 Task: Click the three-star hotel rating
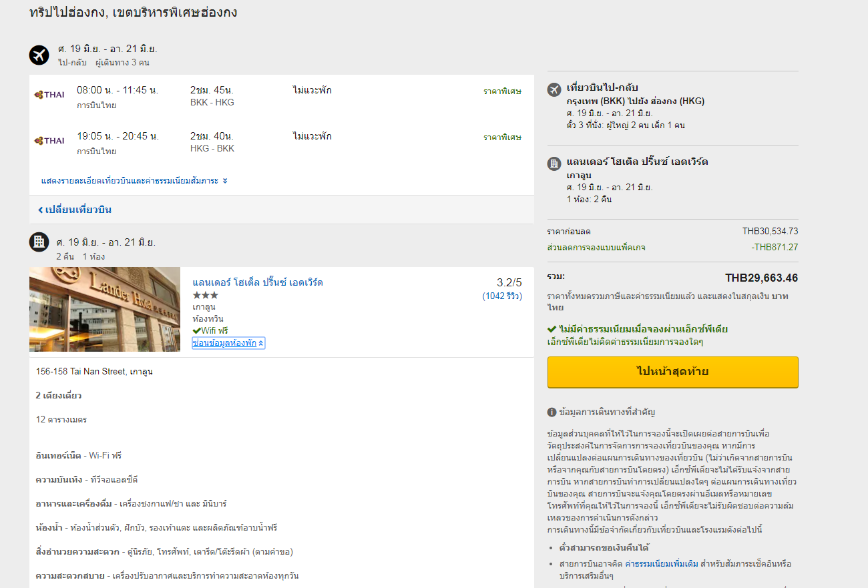[x=206, y=295]
